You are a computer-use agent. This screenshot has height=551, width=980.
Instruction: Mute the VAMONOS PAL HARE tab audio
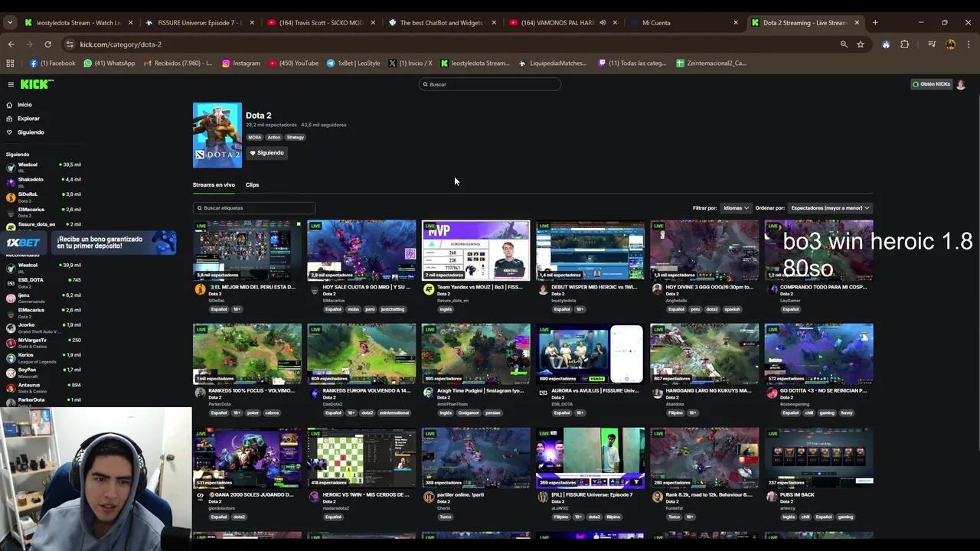(603, 23)
